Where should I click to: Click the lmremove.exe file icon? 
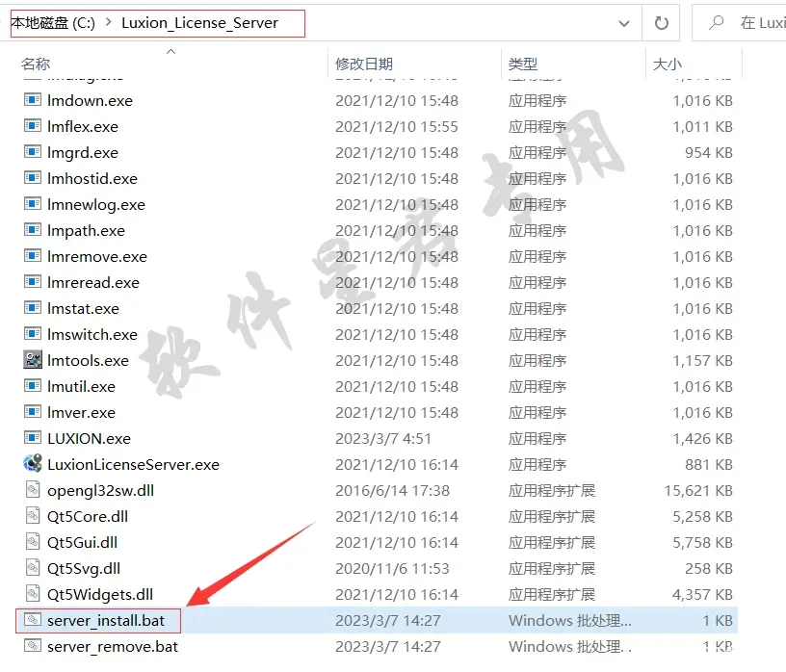tap(33, 256)
